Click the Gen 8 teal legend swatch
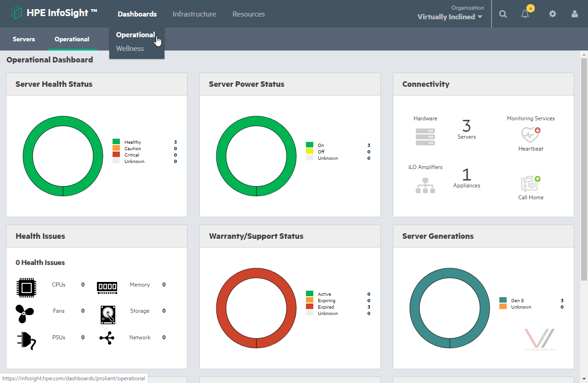 coord(503,300)
